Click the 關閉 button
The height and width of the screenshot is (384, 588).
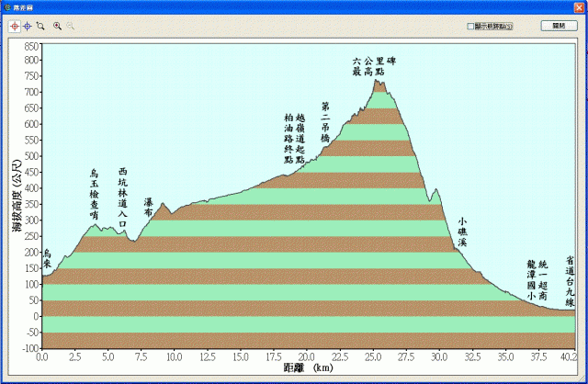pyautogui.click(x=559, y=26)
